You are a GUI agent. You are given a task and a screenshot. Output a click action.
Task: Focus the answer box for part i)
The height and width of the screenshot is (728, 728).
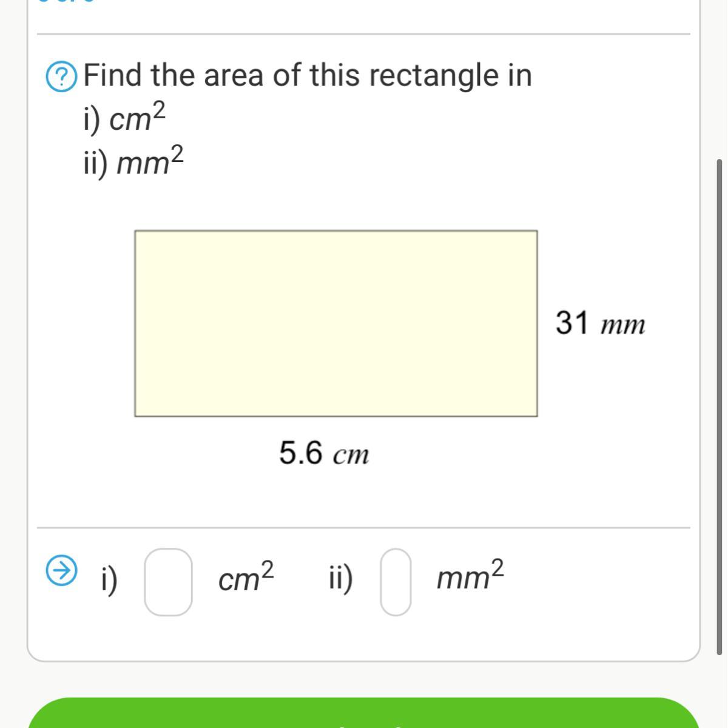pos(168,582)
